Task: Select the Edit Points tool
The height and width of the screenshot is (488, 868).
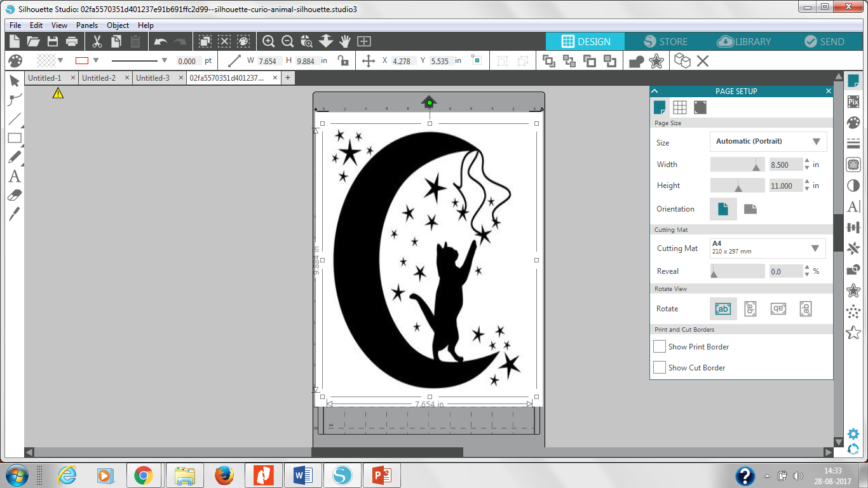Action: (x=14, y=100)
